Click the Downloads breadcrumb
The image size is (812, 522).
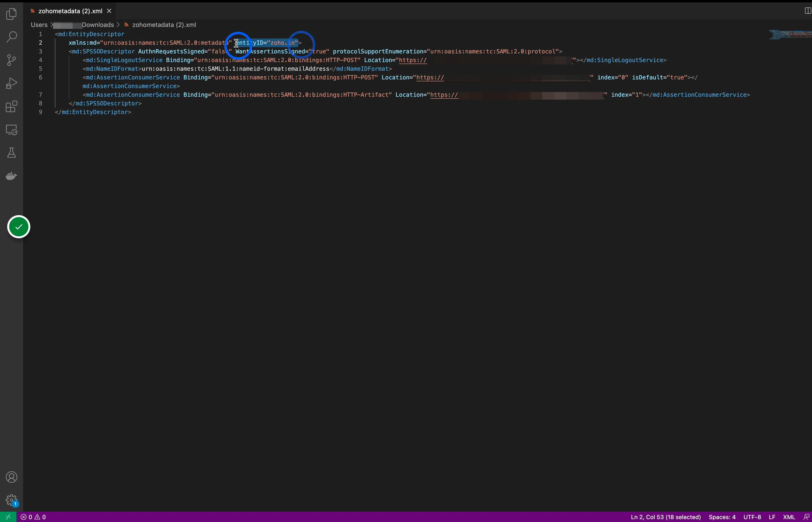[x=98, y=25]
